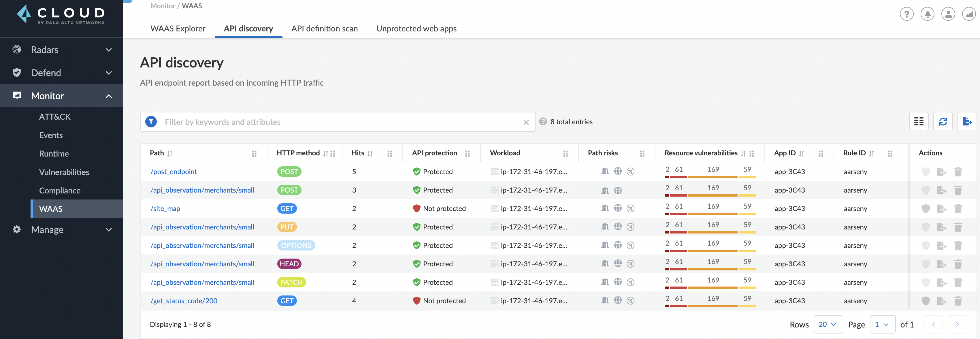This screenshot has width=980, height=339.
Task: Open the Page number dropdown
Action: click(x=882, y=325)
